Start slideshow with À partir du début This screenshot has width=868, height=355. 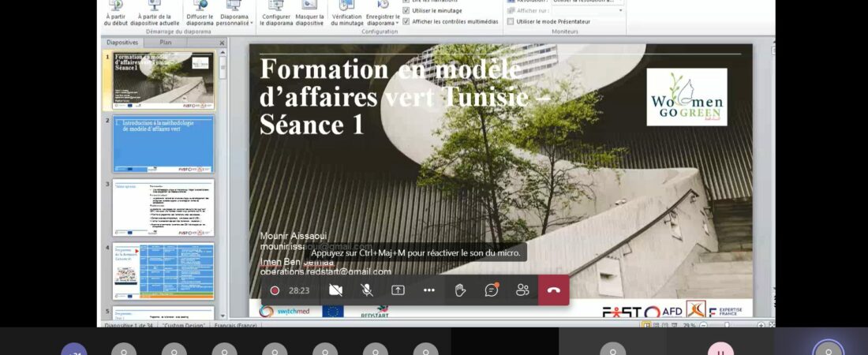click(116, 13)
